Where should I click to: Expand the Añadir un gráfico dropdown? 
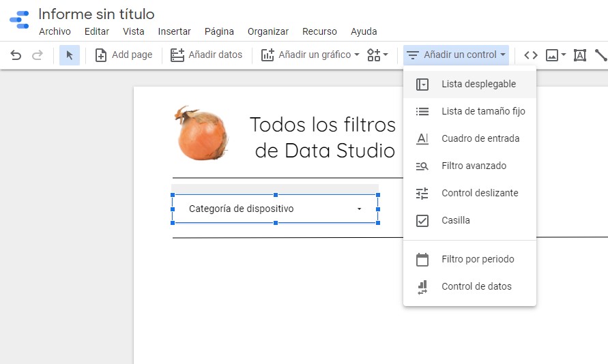pyautogui.click(x=310, y=55)
